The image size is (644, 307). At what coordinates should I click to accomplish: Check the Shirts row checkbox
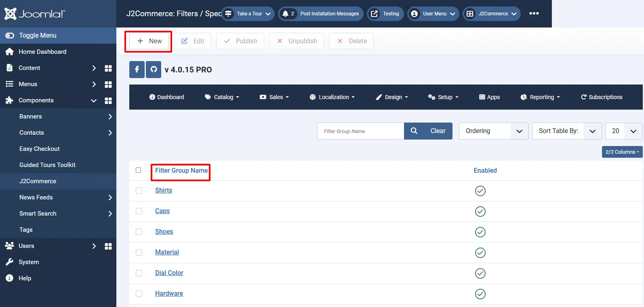(139, 191)
